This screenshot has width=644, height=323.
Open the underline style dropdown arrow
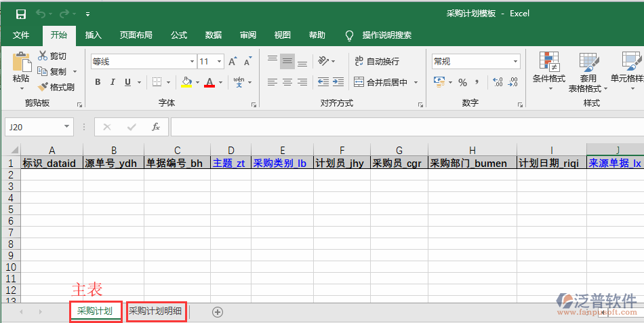139,83
